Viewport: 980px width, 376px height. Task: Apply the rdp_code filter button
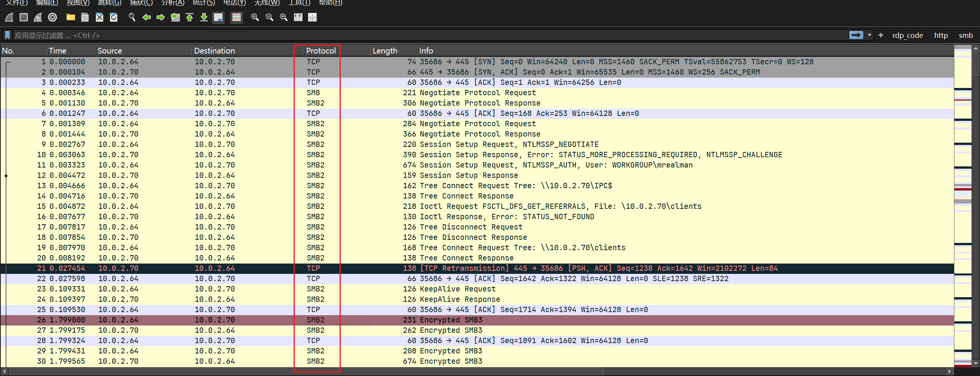pyautogui.click(x=907, y=35)
